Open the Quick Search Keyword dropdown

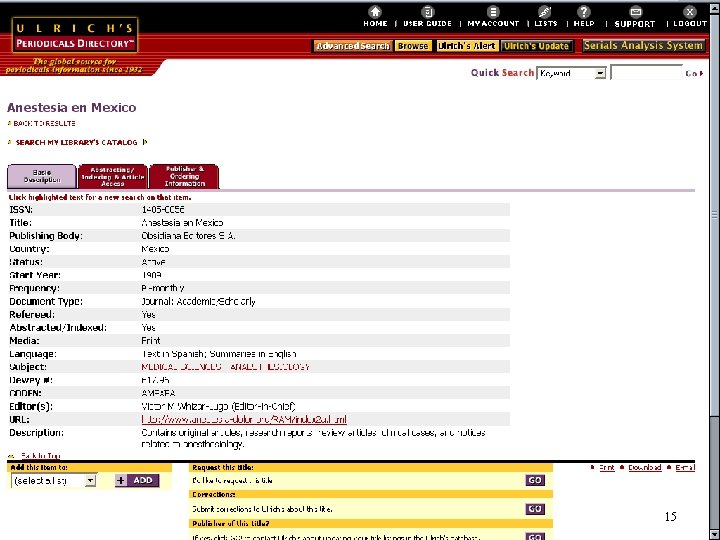pos(571,73)
